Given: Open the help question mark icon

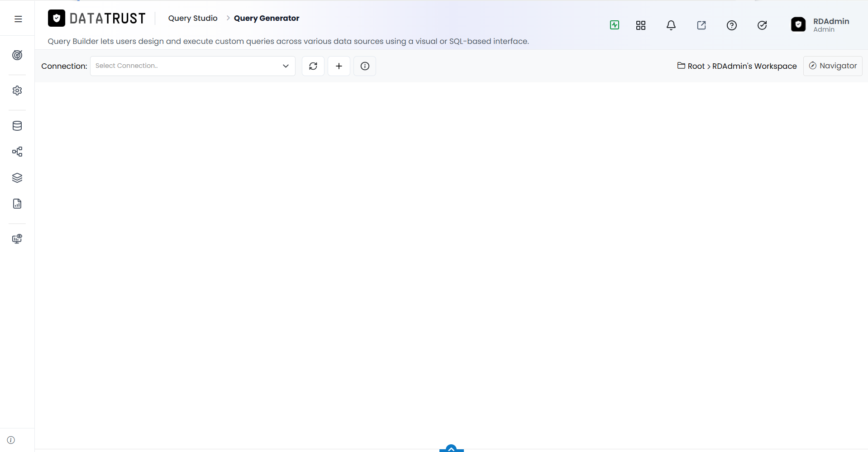Looking at the screenshot, I should pos(732,25).
